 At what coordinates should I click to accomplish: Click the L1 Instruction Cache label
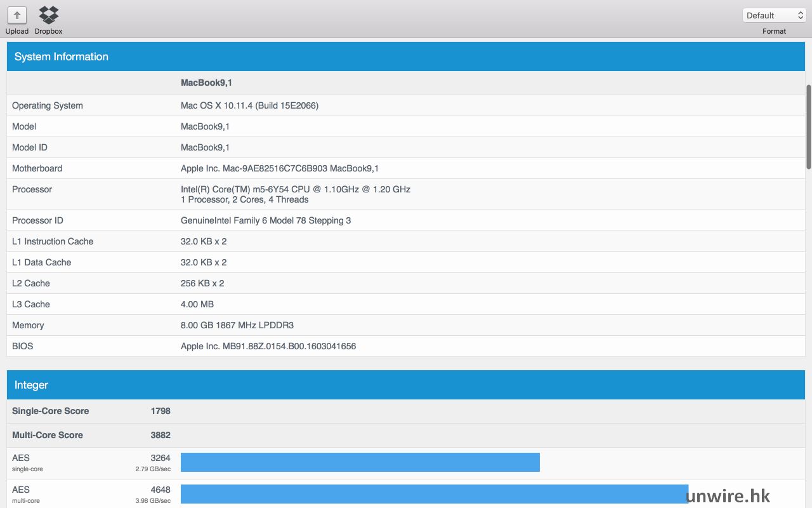tap(53, 241)
